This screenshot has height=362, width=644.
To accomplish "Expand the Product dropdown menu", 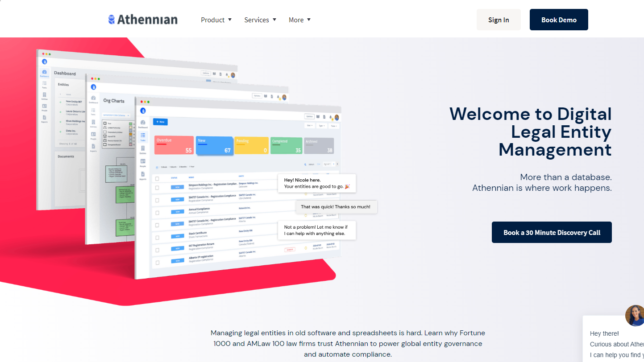I will point(216,20).
